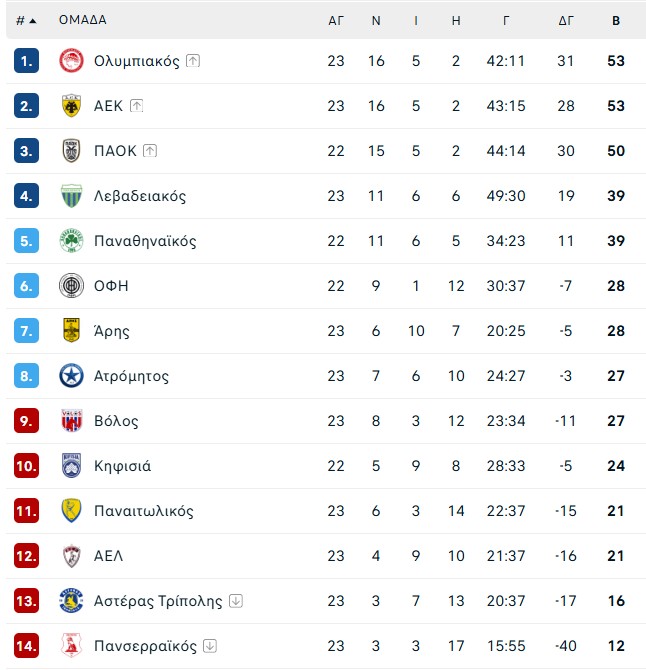646x670 pixels.
Task: Click the AEK team crest
Action: coord(71,106)
